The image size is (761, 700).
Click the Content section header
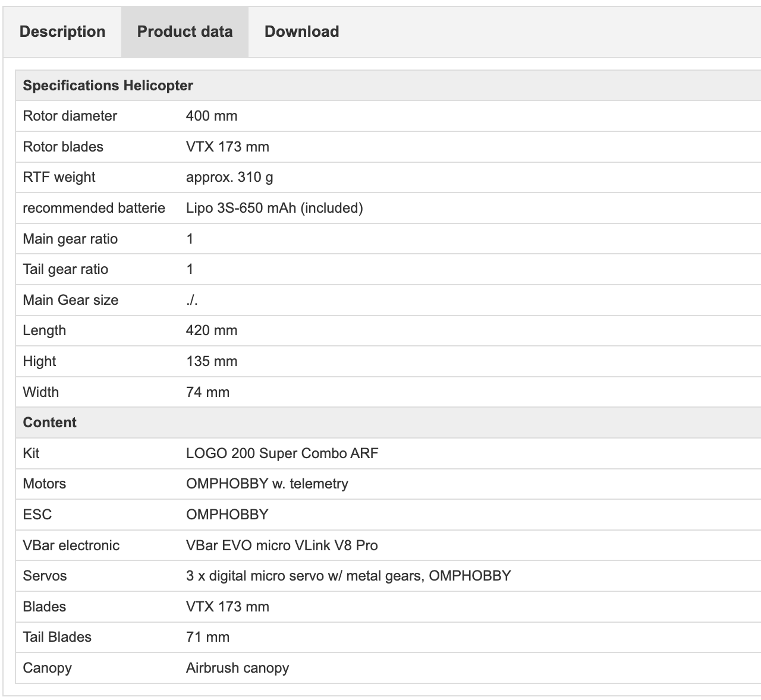pos(49,422)
